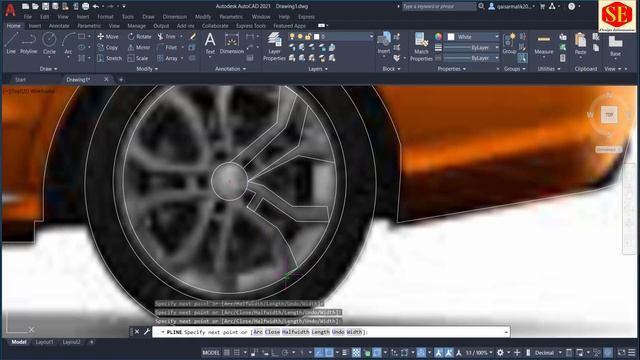Click the Mirror tool

click(139, 47)
